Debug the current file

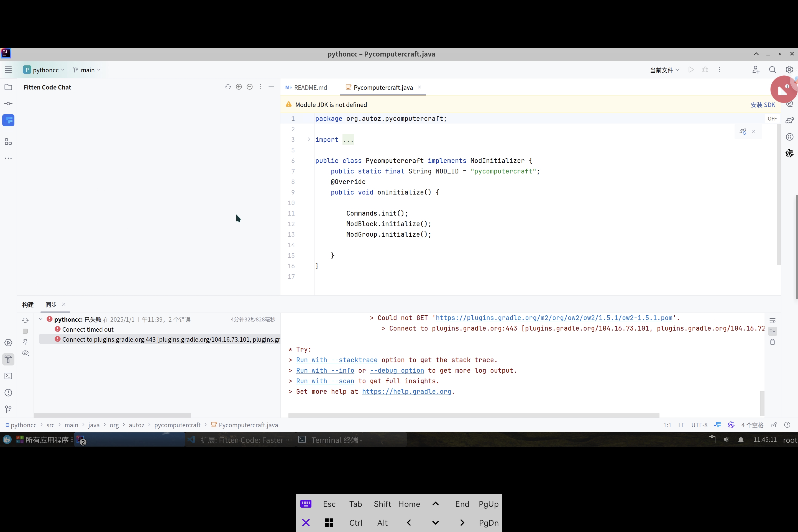tap(705, 70)
